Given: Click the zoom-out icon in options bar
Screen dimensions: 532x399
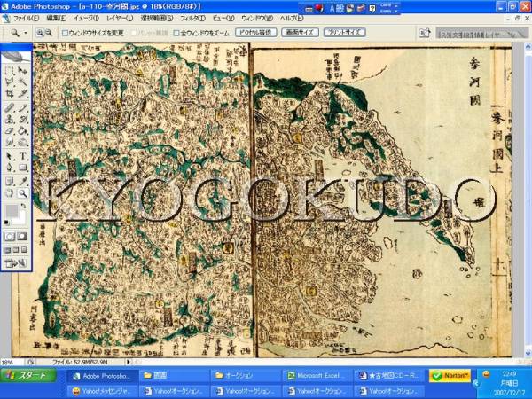Looking at the screenshot, I should point(49,33).
